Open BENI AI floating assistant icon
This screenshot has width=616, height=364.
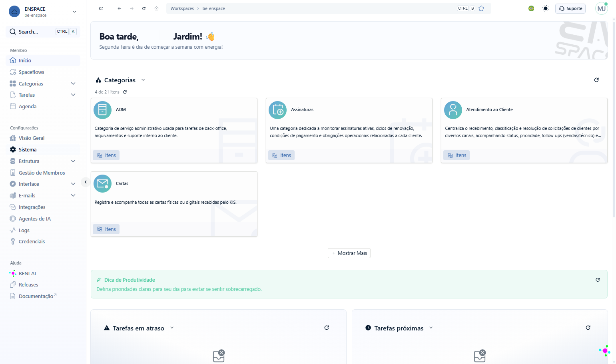(605, 351)
